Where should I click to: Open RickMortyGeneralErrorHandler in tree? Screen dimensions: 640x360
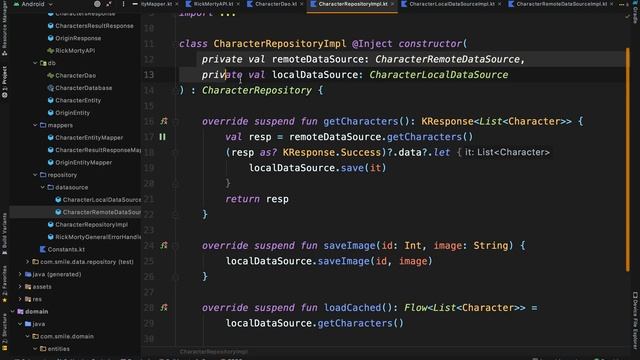[98, 237]
